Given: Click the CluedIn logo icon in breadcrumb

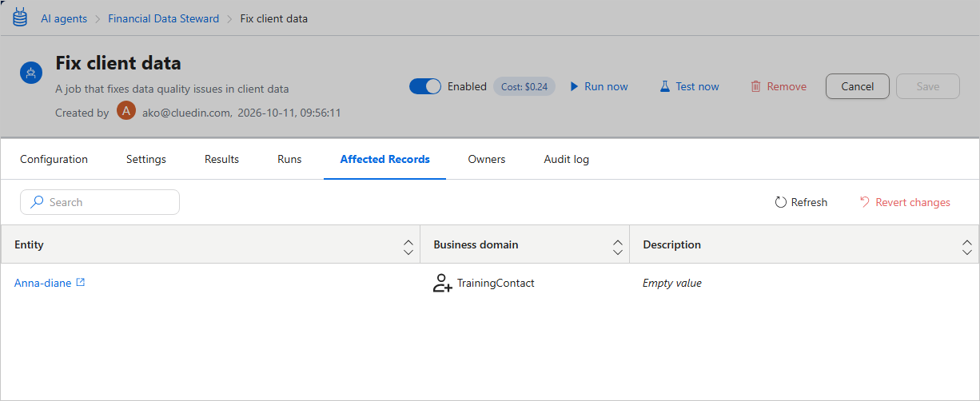Looking at the screenshot, I should click(x=20, y=18).
